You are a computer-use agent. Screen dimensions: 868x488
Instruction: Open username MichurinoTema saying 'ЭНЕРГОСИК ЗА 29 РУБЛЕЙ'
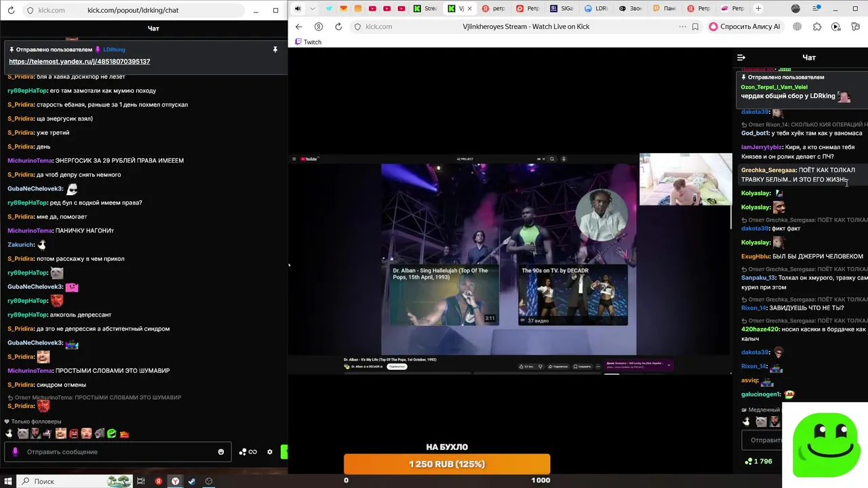[x=30, y=161]
